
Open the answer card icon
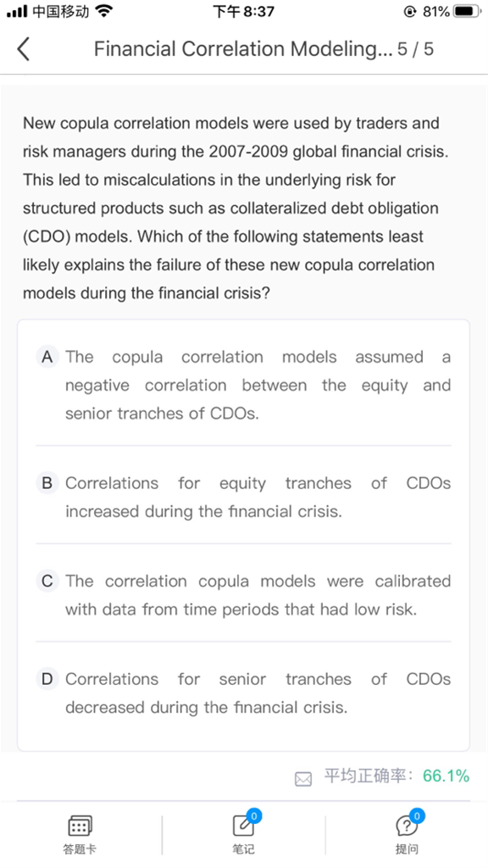click(80, 826)
